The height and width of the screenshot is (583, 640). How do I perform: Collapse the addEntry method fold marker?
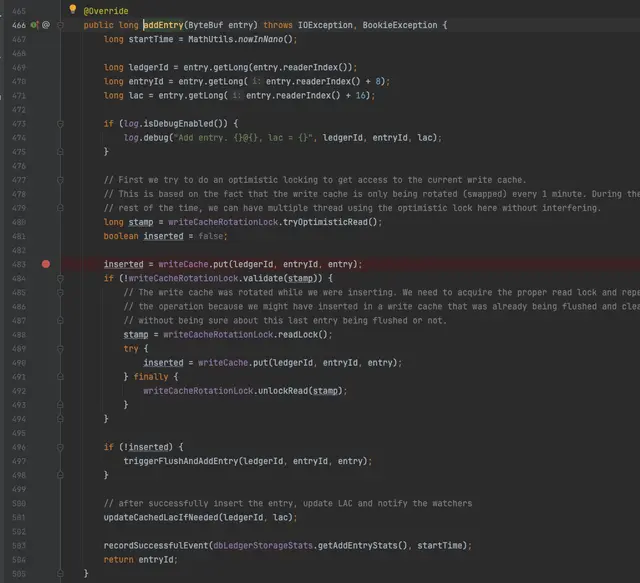point(60,25)
